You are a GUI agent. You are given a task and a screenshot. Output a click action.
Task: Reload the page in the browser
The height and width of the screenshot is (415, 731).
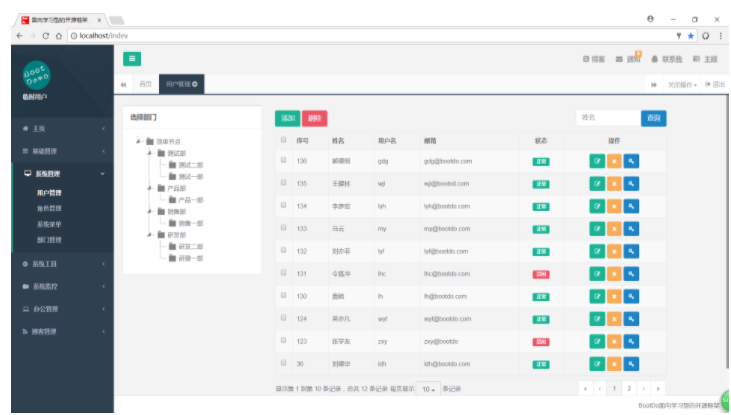click(x=46, y=35)
